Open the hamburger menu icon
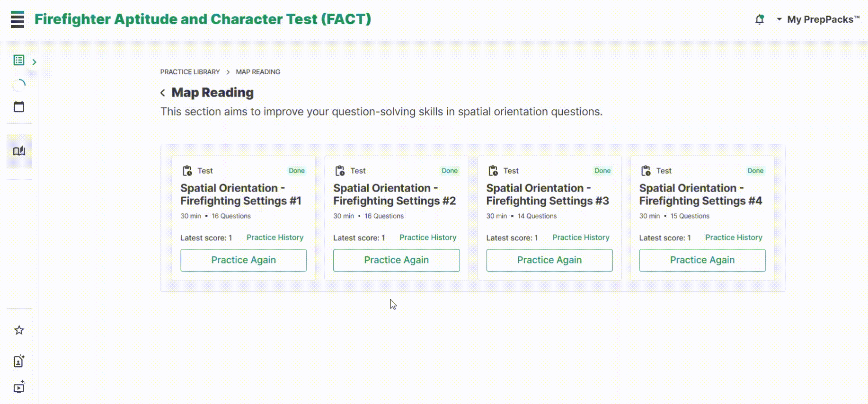The width and height of the screenshot is (868, 404). pyautogui.click(x=18, y=19)
